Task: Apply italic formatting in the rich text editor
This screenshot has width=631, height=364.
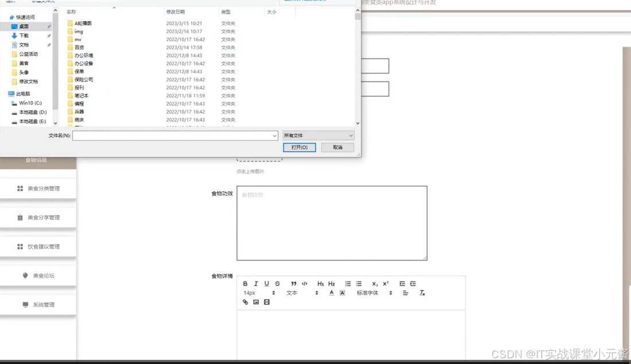Action: click(x=256, y=284)
